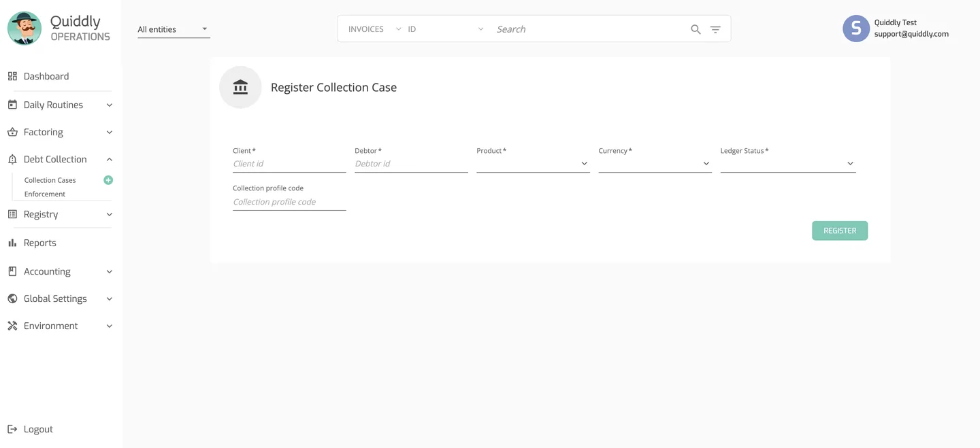Click the Logout link
The height and width of the screenshot is (448, 980).
point(38,429)
